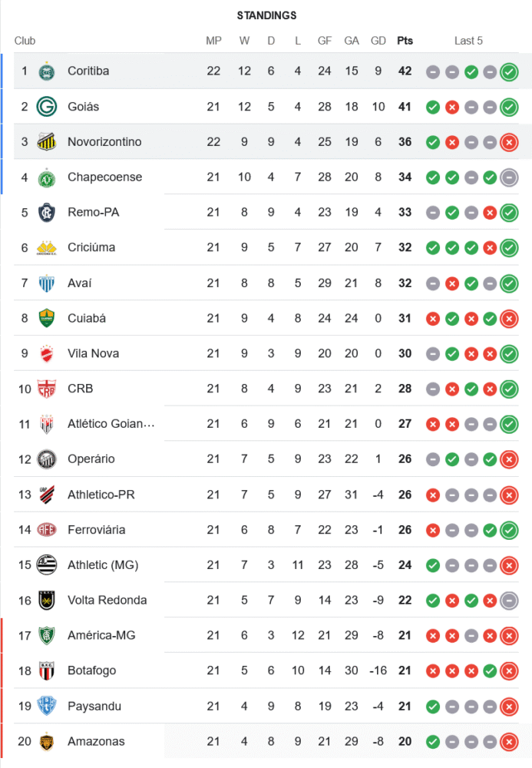This screenshot has height=768, width=532.
Task: Click the Cuiabá club crest icon
Action: 47,318
